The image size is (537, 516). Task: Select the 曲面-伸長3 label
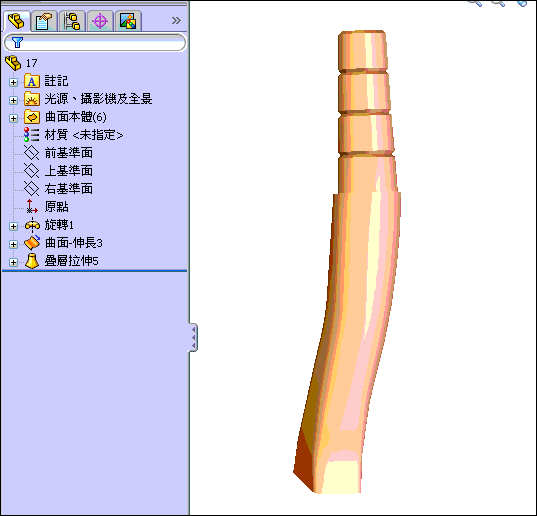point(74,243)
